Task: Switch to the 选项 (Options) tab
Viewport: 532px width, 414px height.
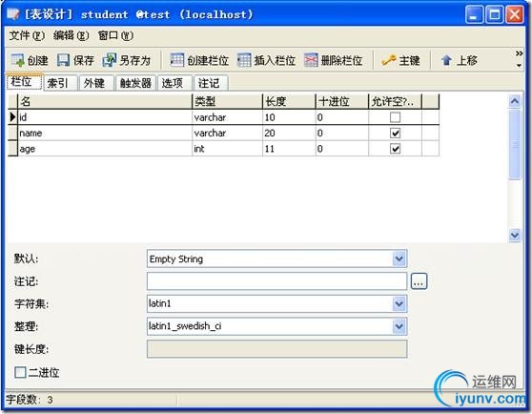Action: pos(174,83)
